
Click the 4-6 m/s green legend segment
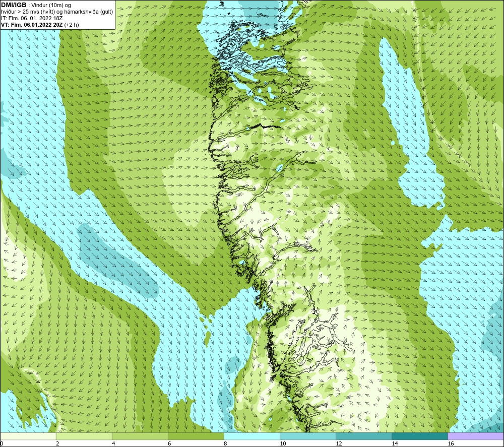pos(140,436)
